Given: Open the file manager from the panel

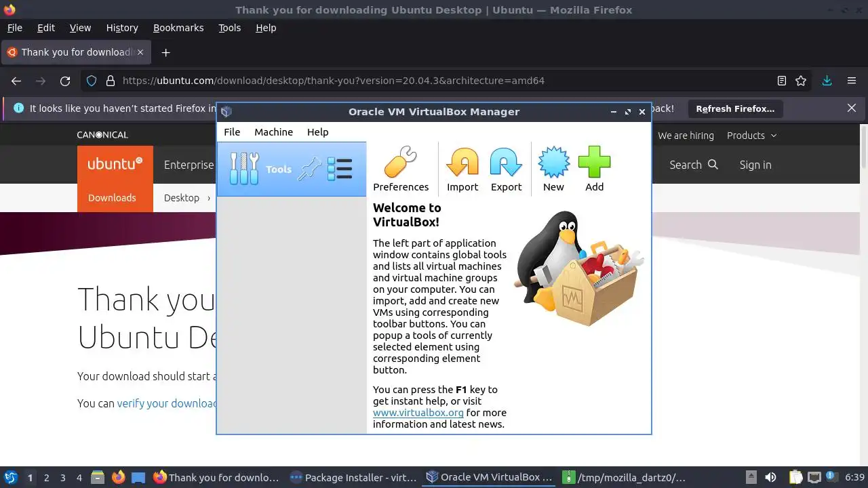Looking at the screenshot, I should click(98, 478).
